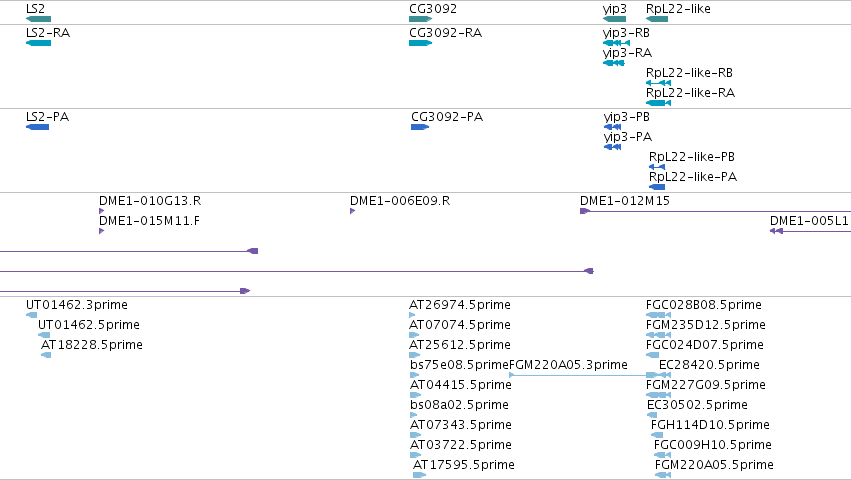This screenshot has height=480, width=851.
Task: Open the RpL22-like gene label
Action: click(x=678, y=9)
